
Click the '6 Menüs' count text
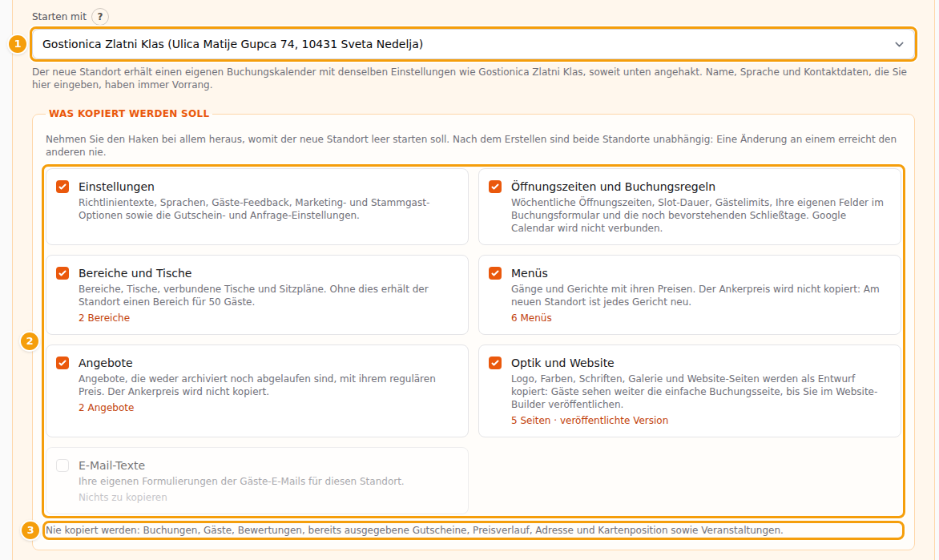[x=531, y=318]
